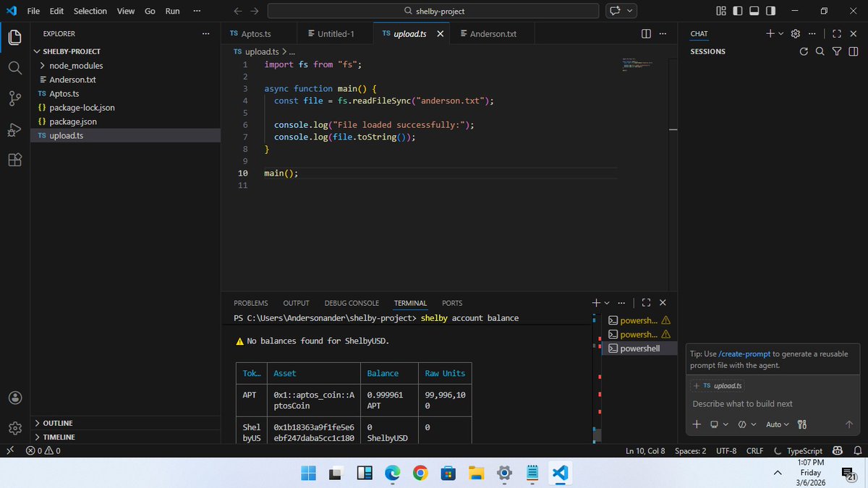Click Ln 10, Col 8 in status bar

(645, 450)
